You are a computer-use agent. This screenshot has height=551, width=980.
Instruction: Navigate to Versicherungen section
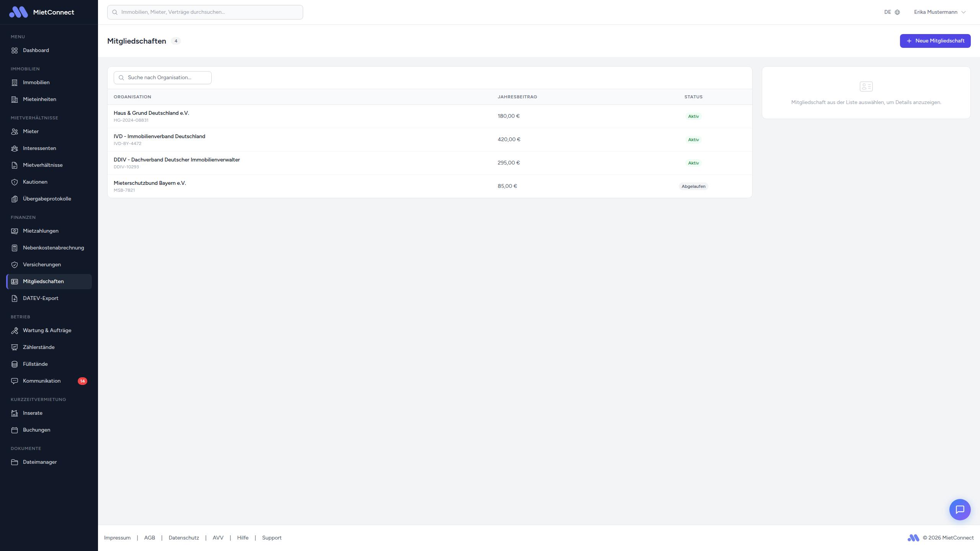point(42,264)
